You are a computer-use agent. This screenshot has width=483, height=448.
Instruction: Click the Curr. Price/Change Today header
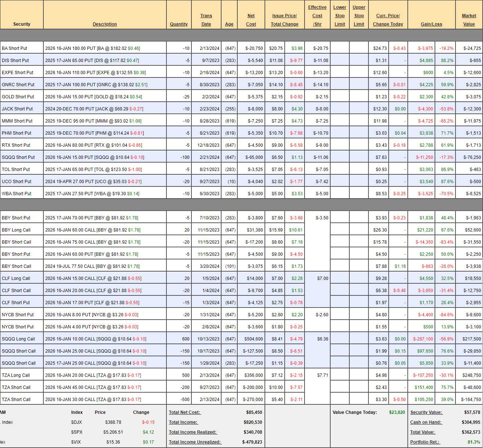click(388, 20)
